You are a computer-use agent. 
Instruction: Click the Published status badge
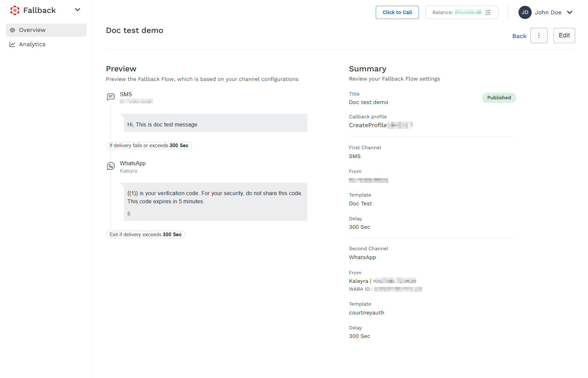[x=499, y=98]
